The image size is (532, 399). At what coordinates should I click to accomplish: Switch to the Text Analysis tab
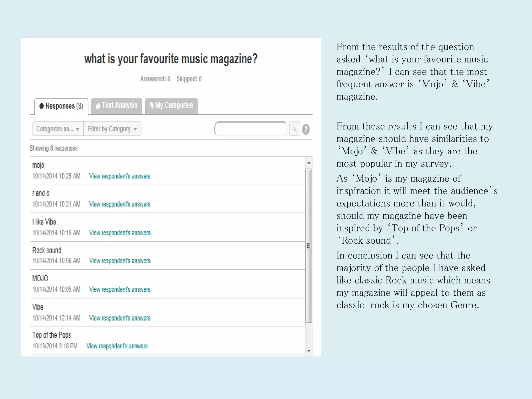[116, 105]
